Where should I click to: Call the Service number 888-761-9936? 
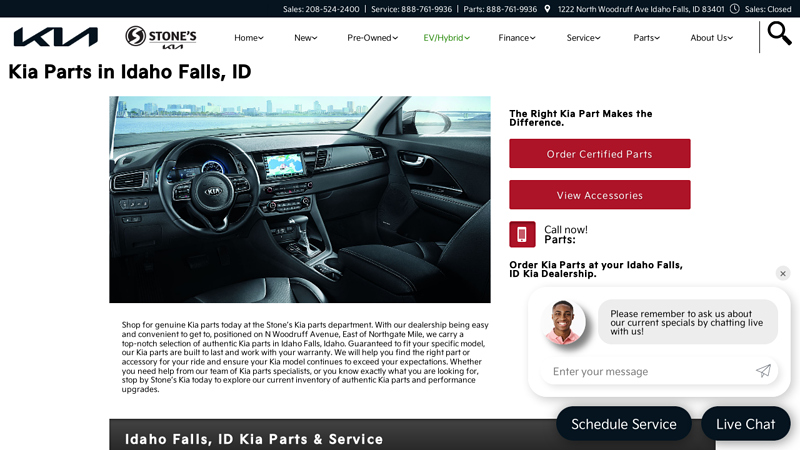tap(411, 9)
